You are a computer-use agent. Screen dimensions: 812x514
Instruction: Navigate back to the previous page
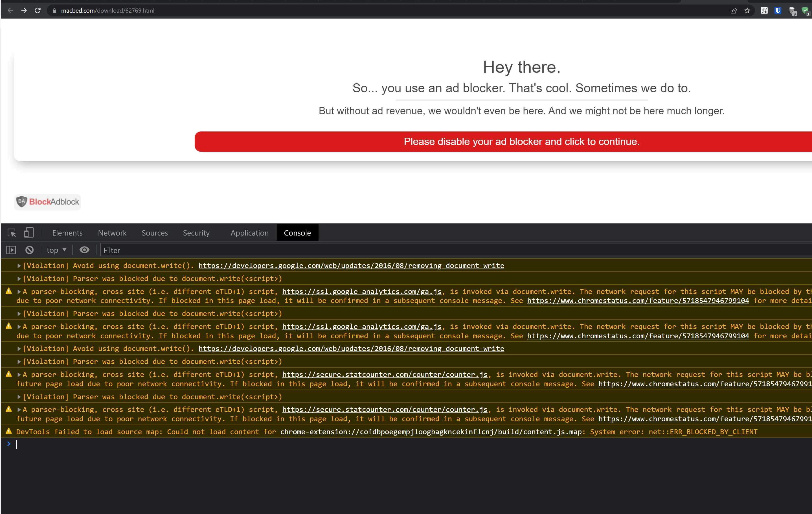(10, 10)
